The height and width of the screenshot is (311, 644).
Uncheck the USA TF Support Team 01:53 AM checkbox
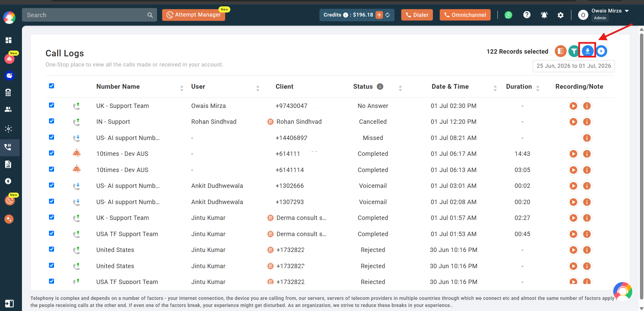[x=51, y=233]
